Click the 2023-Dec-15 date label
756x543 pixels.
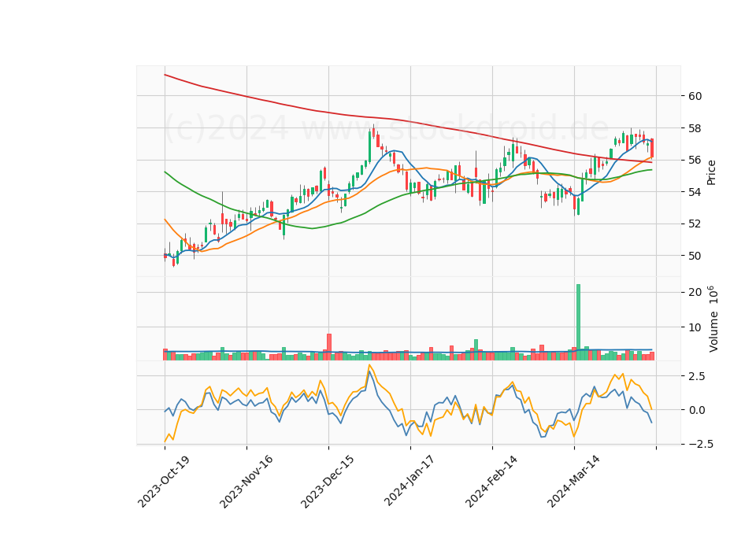[328, 482]
